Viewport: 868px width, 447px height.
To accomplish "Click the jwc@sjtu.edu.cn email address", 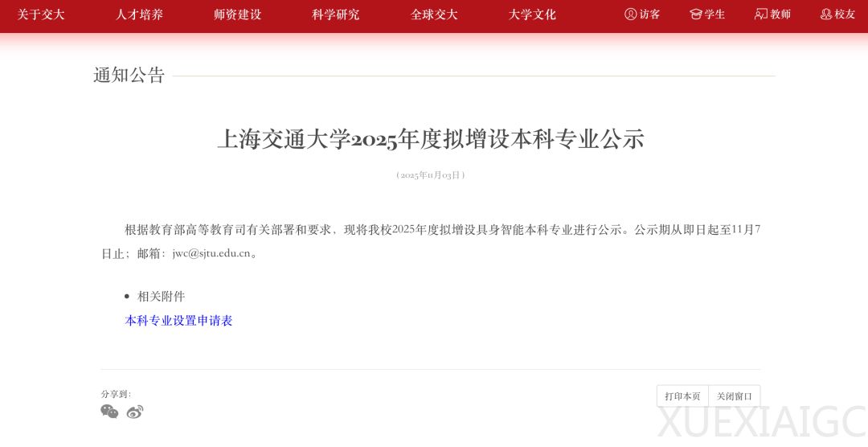I will [211, 254].
